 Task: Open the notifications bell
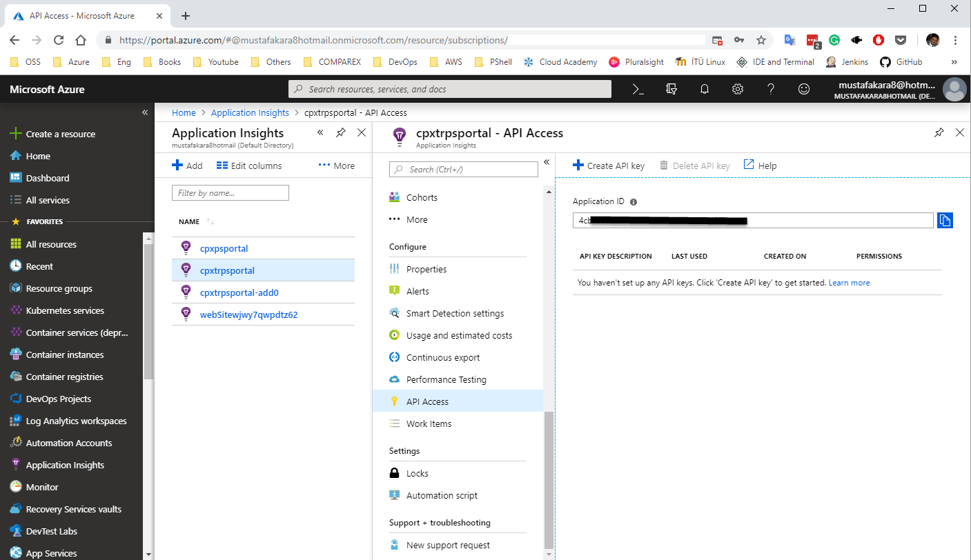tap(705, 89)
